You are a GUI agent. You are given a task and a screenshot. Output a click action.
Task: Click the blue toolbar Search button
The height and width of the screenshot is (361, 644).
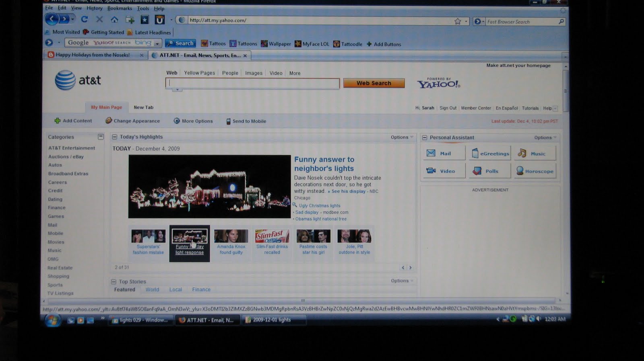point(180,43)
